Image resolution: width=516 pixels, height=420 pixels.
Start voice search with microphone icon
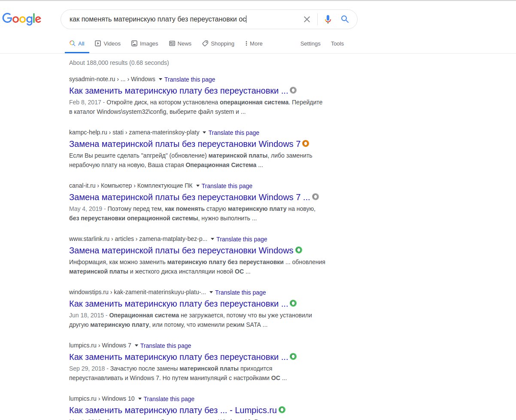(x=328, y=19)
